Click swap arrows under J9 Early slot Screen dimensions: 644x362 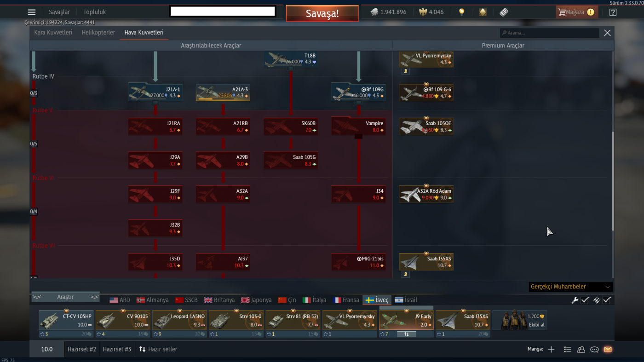406,334
